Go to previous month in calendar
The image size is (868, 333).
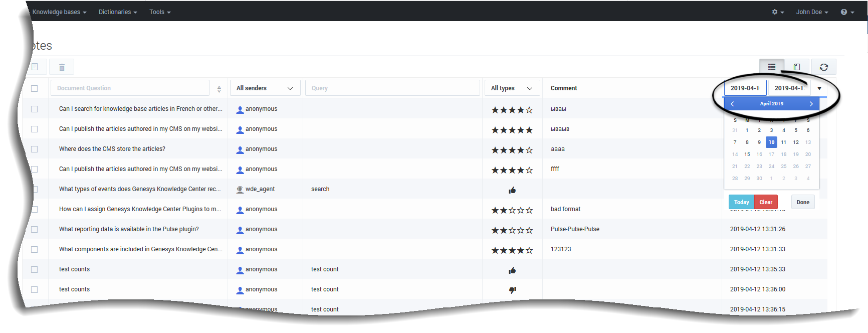[x=732, y=104]
